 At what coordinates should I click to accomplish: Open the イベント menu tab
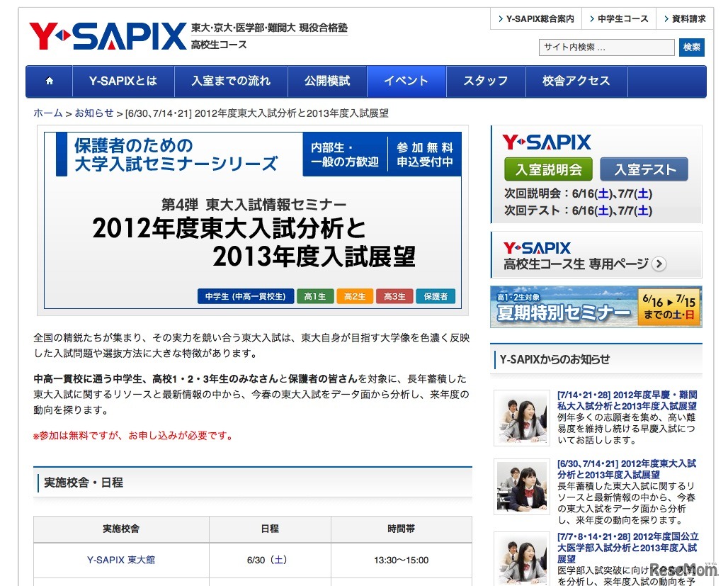[x=406, y=81]
